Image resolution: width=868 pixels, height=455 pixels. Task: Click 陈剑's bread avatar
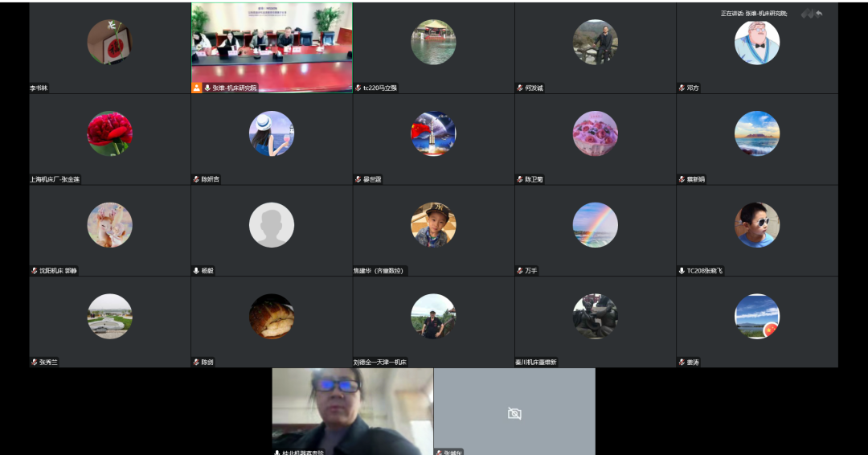(272, 316)
